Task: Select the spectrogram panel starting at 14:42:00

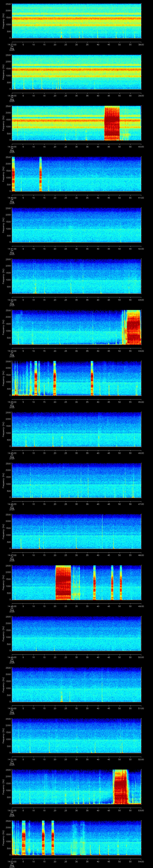Action: pyautogui.click(x=76, y=276)
